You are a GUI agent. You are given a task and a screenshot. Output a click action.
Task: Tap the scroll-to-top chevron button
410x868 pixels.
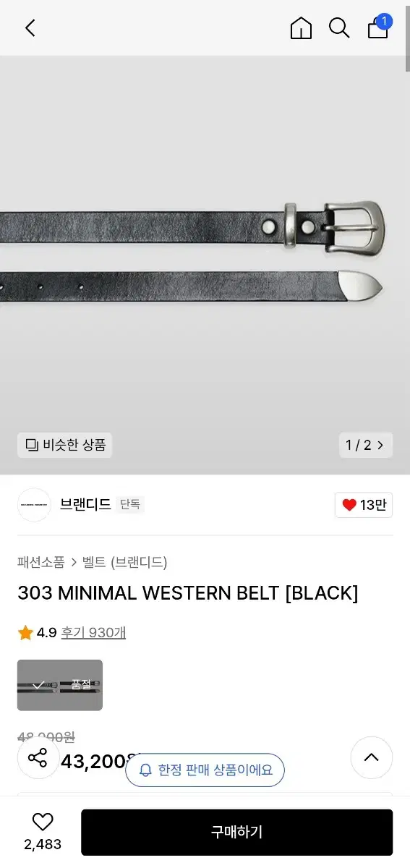click(371, 758)
